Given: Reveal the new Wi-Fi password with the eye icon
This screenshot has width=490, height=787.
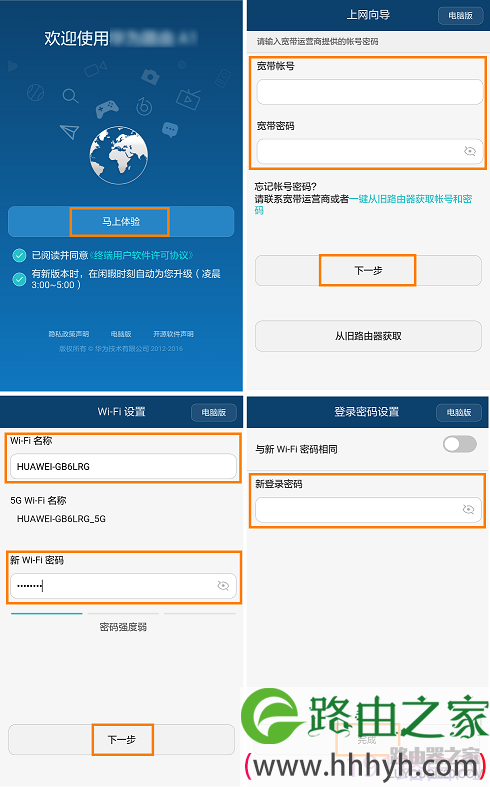Looking at the screenshot, I should tap(223, 586).
